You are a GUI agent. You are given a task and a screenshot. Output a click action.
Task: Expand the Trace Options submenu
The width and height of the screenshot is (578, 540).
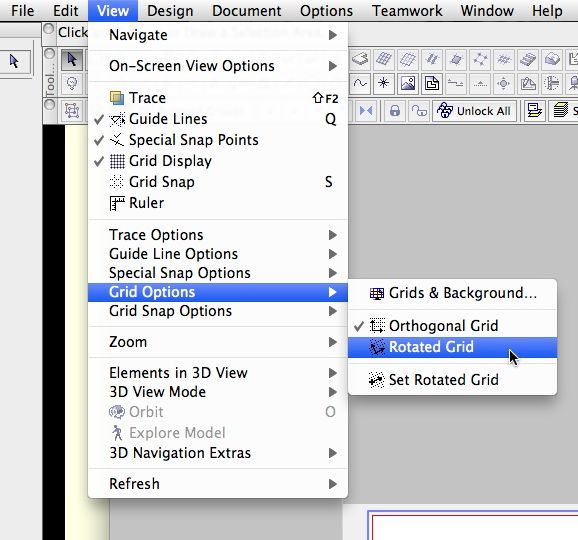(x=218, y=235)
